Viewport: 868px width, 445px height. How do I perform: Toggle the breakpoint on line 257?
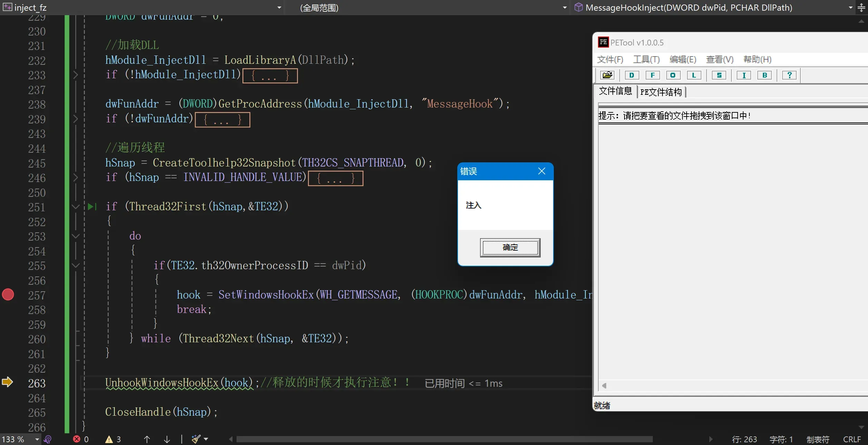[x=8, y=295]
